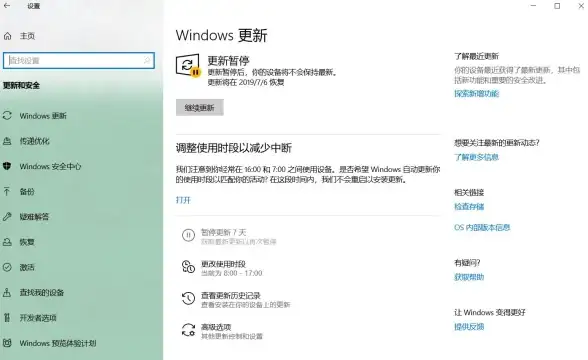This screenshot has height=360, width=588.
Task: Click the 继续更新 button
Action: coord(200,108)
